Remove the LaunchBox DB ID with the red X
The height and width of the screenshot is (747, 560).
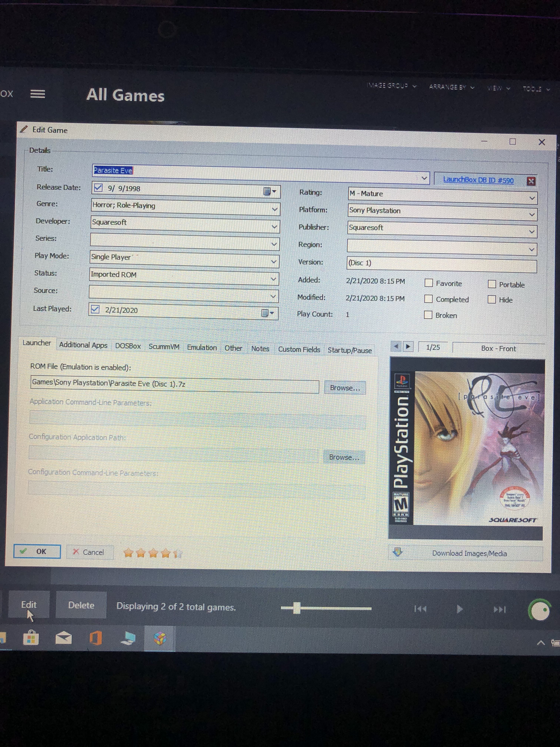coord(531,181)
